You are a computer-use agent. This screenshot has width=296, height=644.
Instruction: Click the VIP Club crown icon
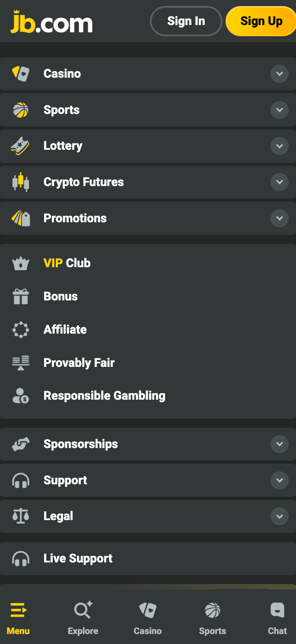pos(20,263)
